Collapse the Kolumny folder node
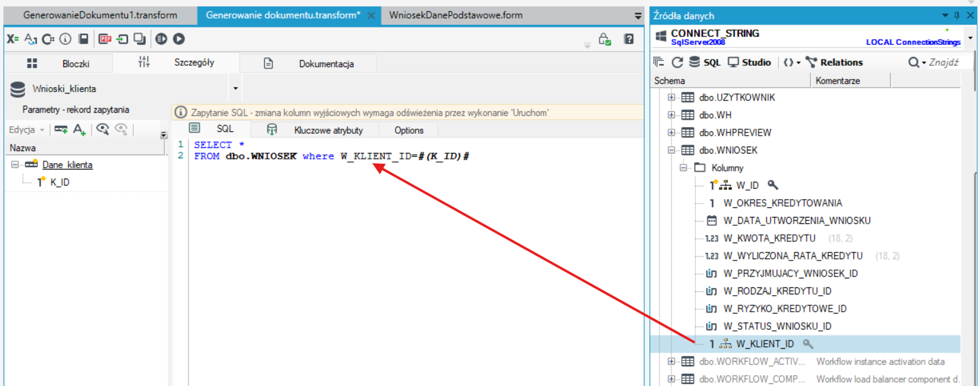Image resolution: width=980 pixels, height=386 pixels. coord(684,168)
